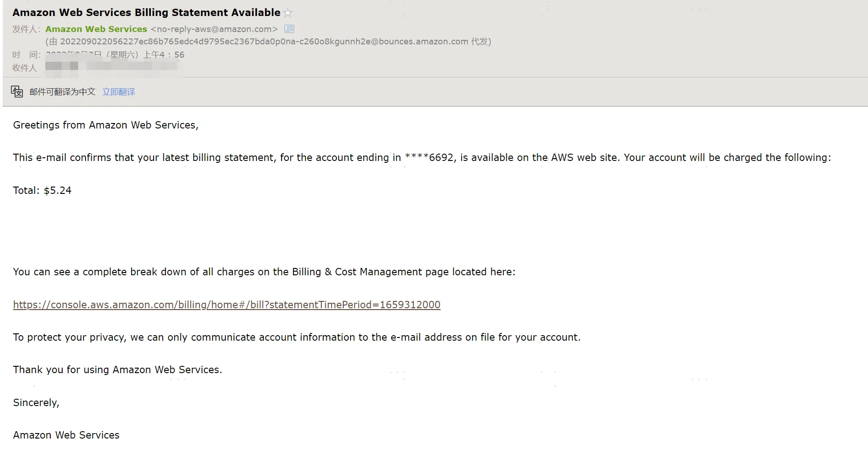This screenshot has height=455, width=868.
Task: Open sender contact card icon
Action: coord(289,29)
